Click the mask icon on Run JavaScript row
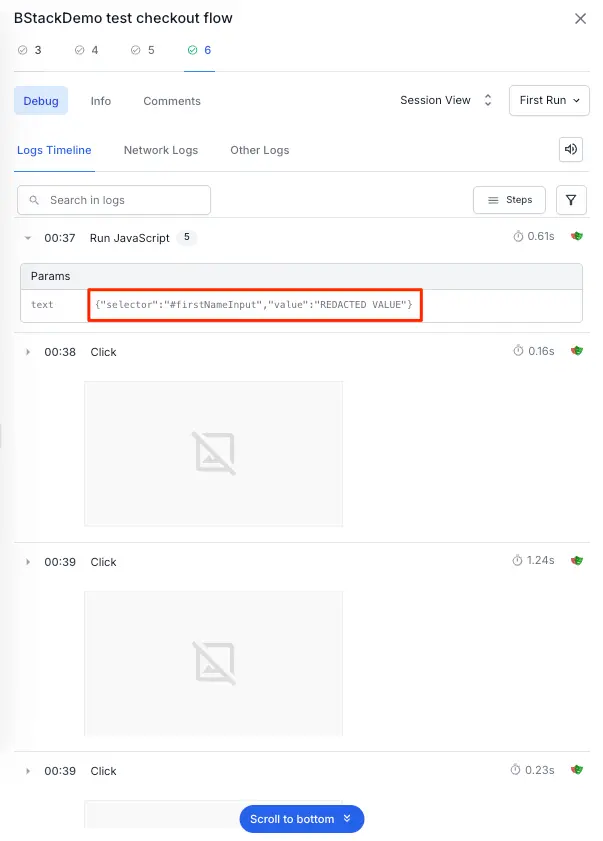Image resolution: width=603 pixels, height=841 pixels. point(577,237)
